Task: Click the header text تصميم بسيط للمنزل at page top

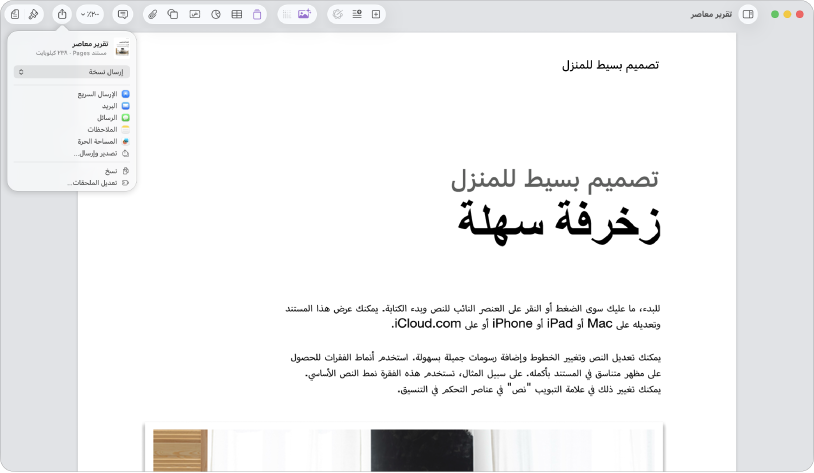Action: coord(610,65)
